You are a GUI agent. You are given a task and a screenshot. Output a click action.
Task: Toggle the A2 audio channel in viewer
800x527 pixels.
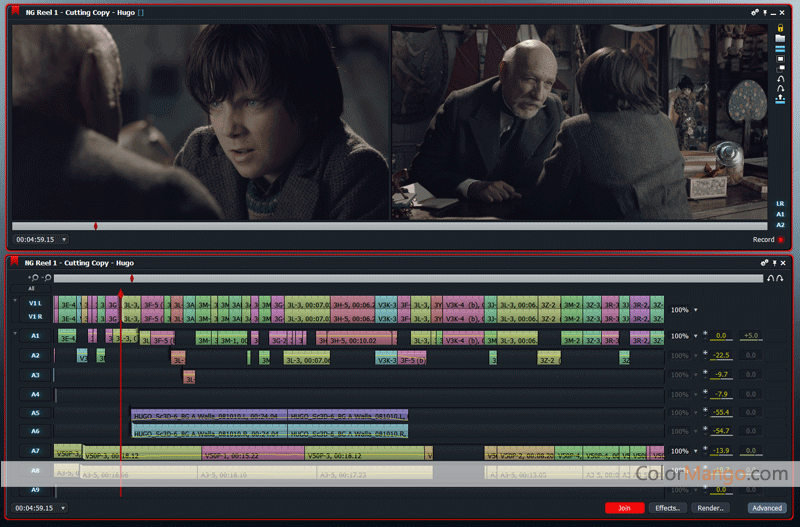pos(780,225)
